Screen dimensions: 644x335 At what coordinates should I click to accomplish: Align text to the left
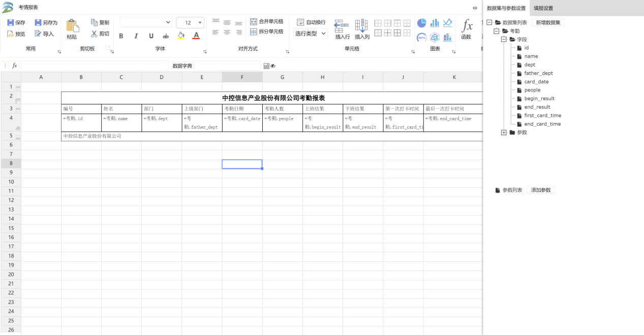216,32
